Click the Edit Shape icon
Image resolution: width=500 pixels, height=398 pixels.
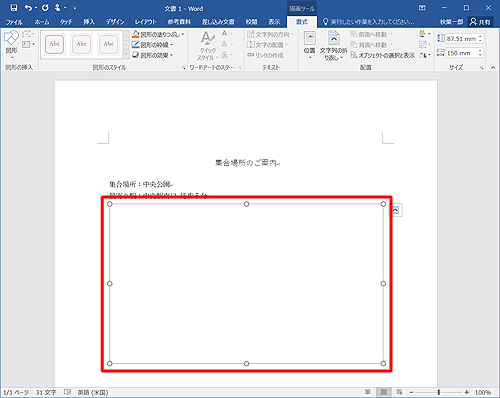coord(26,34)
